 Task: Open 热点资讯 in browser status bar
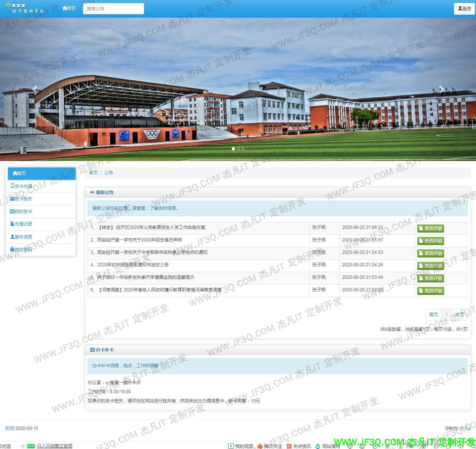pyautogui.click(x=301, y=446)
